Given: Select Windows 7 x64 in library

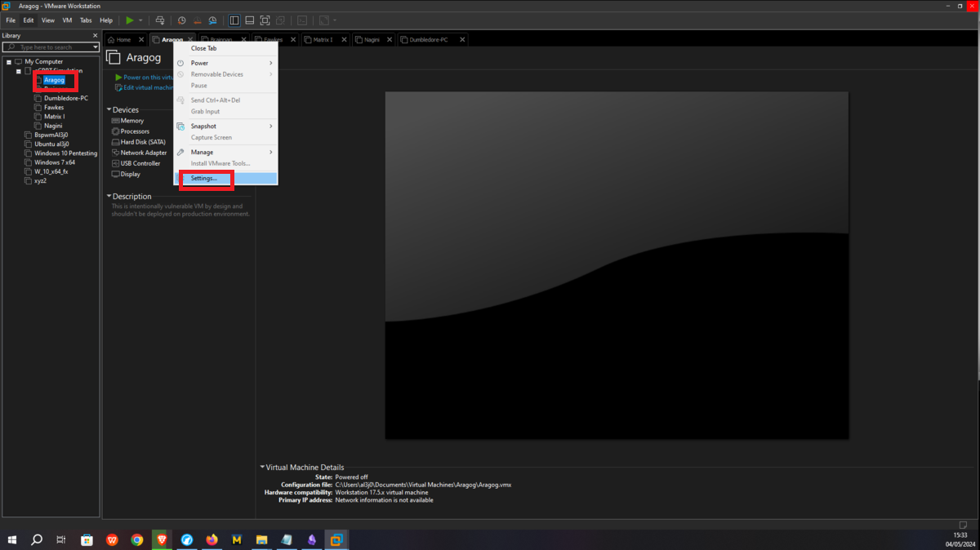Looking at the screenshot, I should (55, 162).
